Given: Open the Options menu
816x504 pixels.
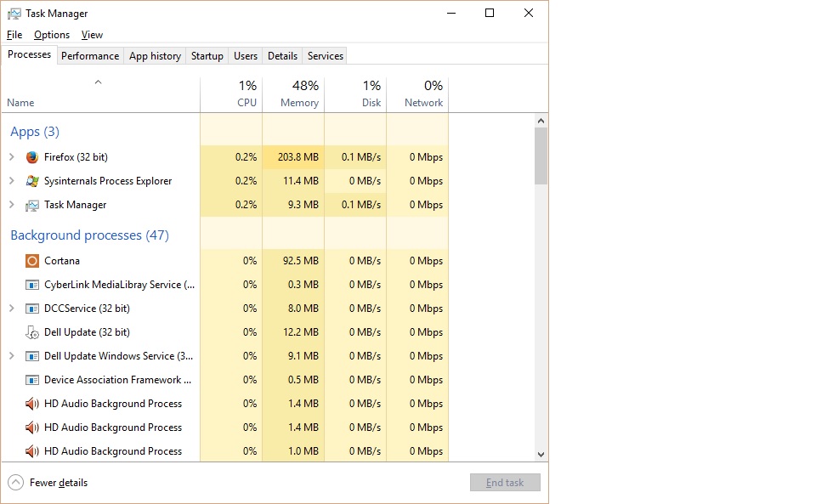Looking at the screenshot, I should click(52, 35).
